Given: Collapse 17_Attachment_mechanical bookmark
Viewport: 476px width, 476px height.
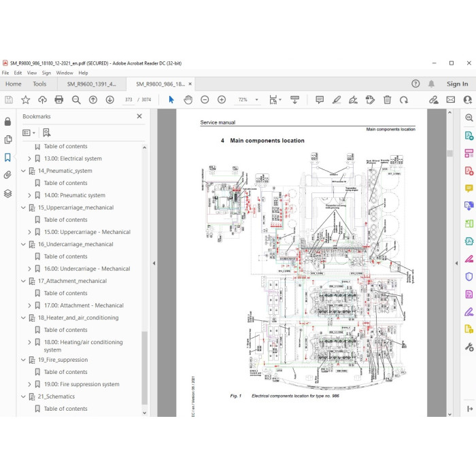Looking at the screenshot, I should (x=23, y=281).
